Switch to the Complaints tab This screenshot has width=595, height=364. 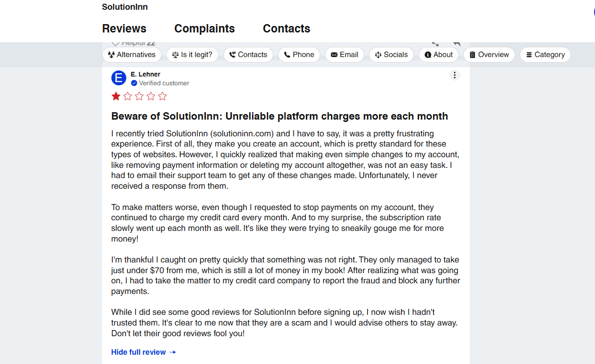[204, 29]
